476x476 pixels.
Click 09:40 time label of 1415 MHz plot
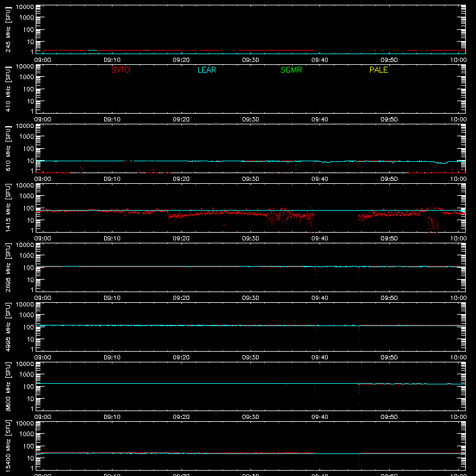point(320,239)
